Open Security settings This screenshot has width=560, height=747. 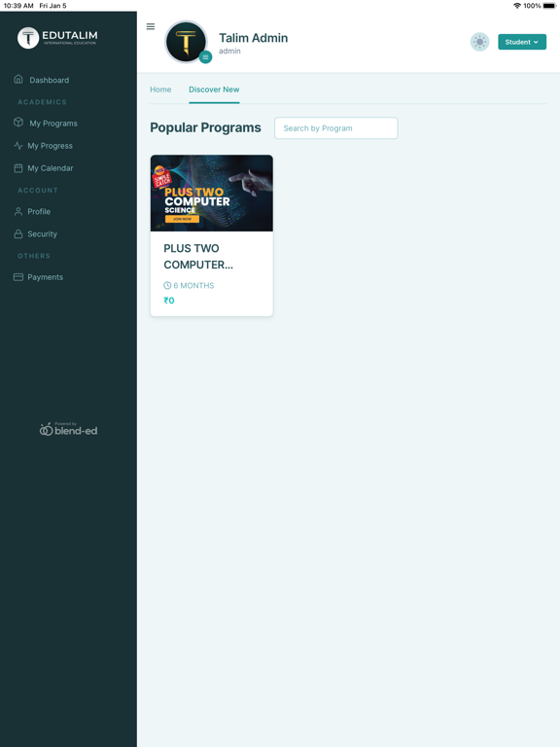[43, 233]
